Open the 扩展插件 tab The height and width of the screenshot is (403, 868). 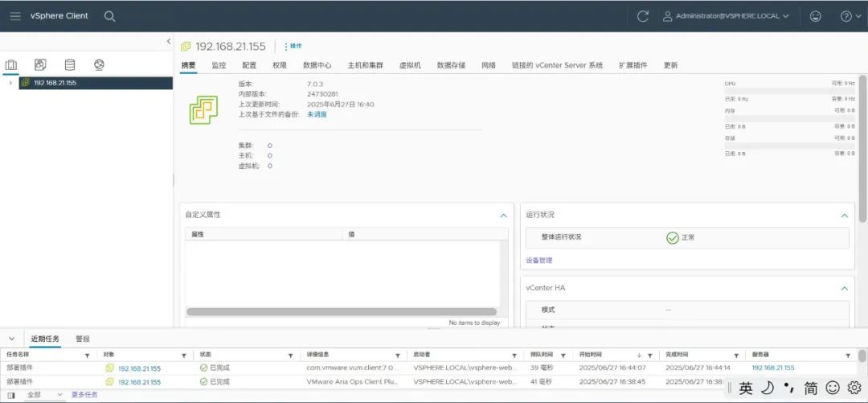(x=633, y=65)
